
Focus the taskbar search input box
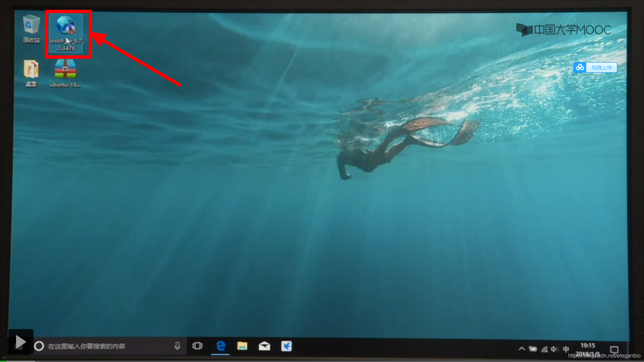[x=109, y=346]
